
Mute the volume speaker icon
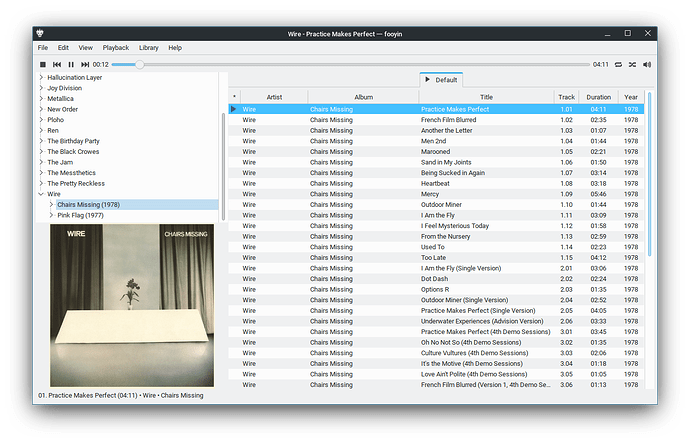(x=647, y=64)
